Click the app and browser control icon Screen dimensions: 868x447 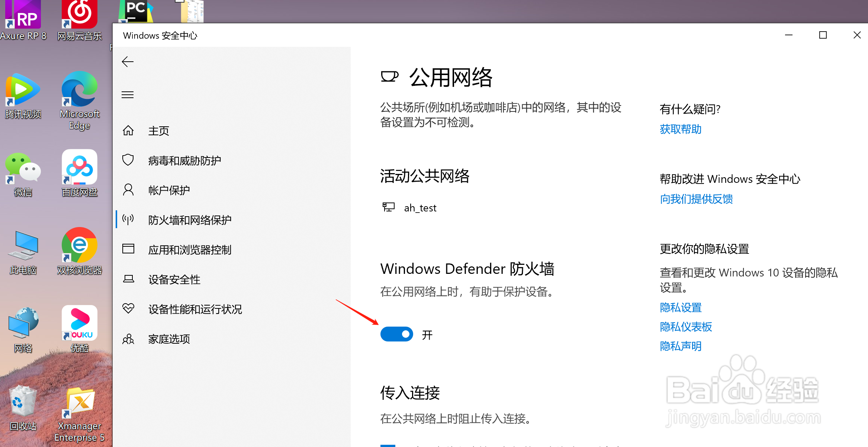(x=128, y=249)
